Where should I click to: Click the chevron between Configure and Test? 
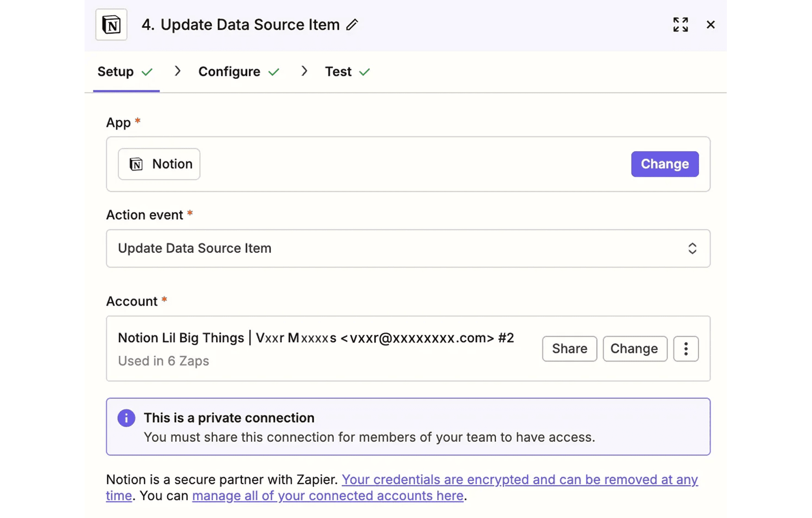[x=304, y=71]
